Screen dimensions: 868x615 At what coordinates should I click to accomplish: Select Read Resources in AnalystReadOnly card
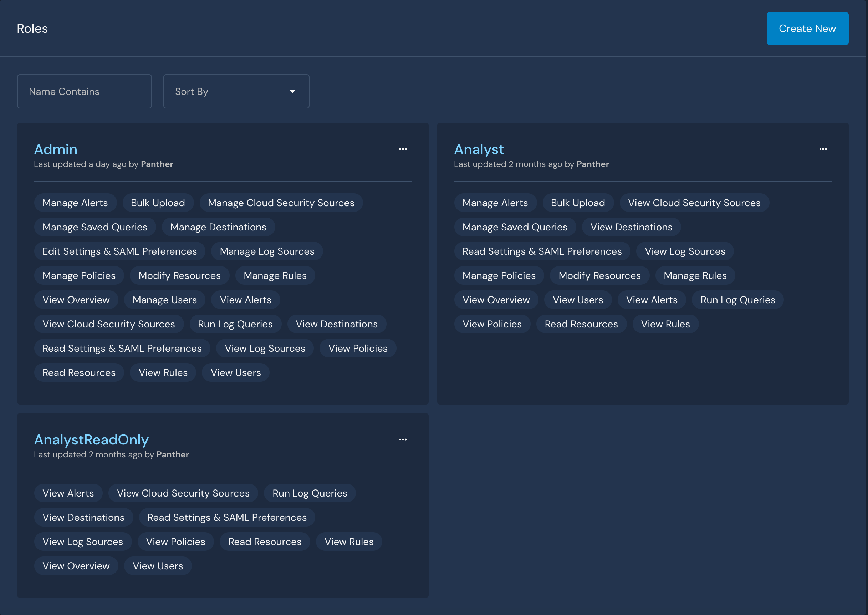coord(264,542)
